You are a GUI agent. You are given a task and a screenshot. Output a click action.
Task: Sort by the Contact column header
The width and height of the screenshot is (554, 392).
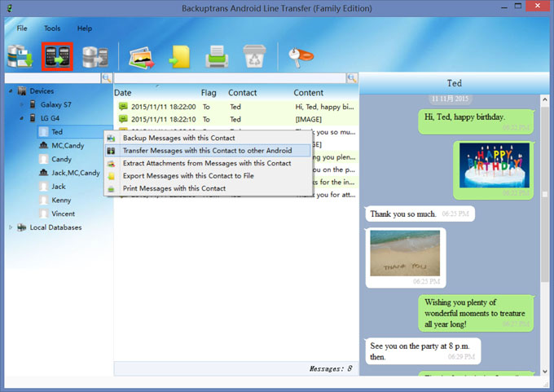243,93
